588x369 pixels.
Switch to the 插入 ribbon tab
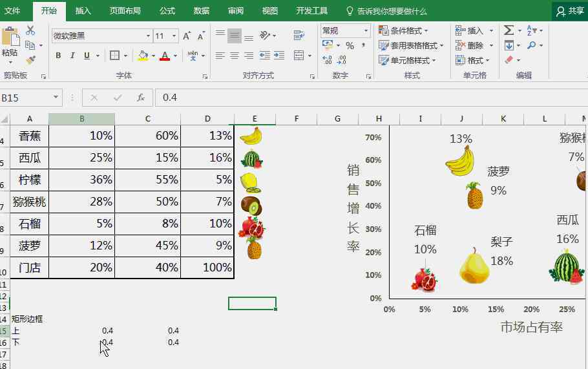click(x=83, y=11)
